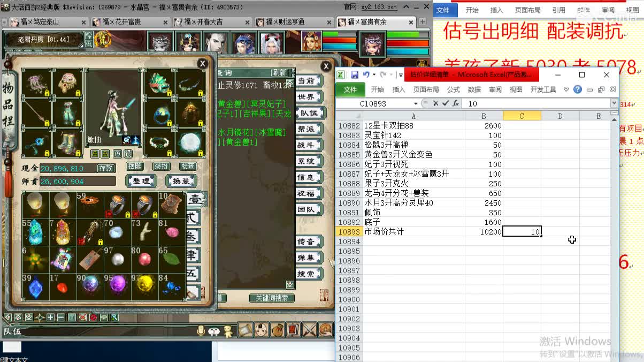644x362 pixels.
Task: Click the minus icon in bottom toolbar
Action: (x=61, y=318)
